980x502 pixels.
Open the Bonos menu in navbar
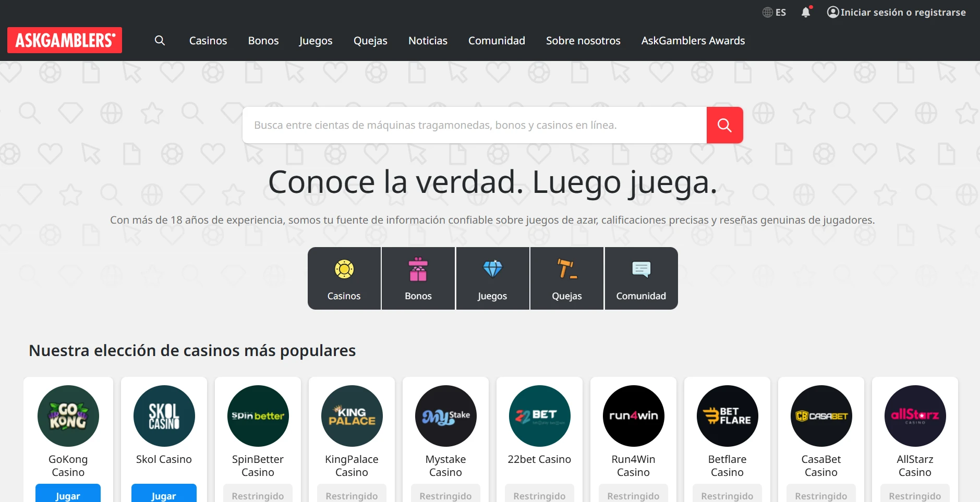point(263,41)
